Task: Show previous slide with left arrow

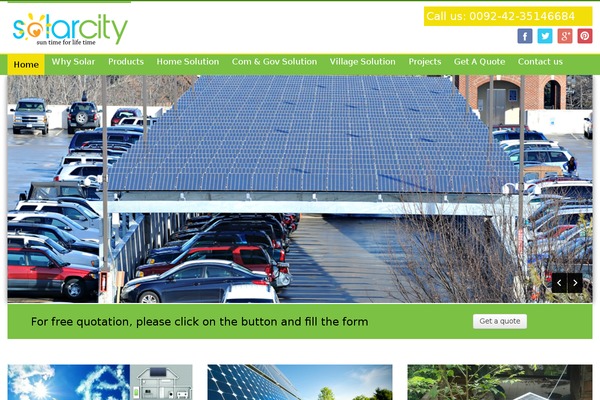Action: [559, 283]
